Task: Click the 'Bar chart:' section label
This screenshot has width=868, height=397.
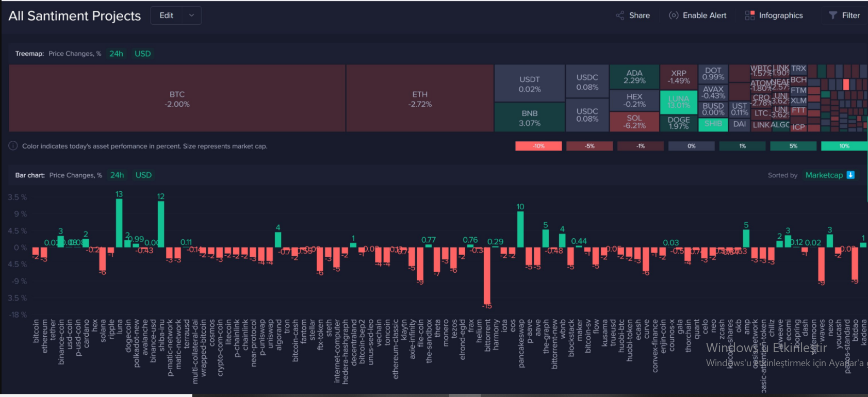Action: tap(30, 175)
